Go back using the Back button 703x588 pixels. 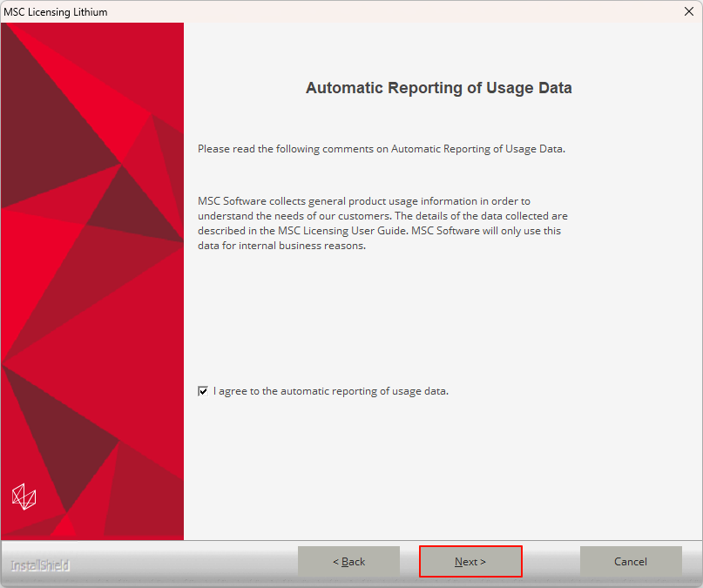tap(348, 562)
